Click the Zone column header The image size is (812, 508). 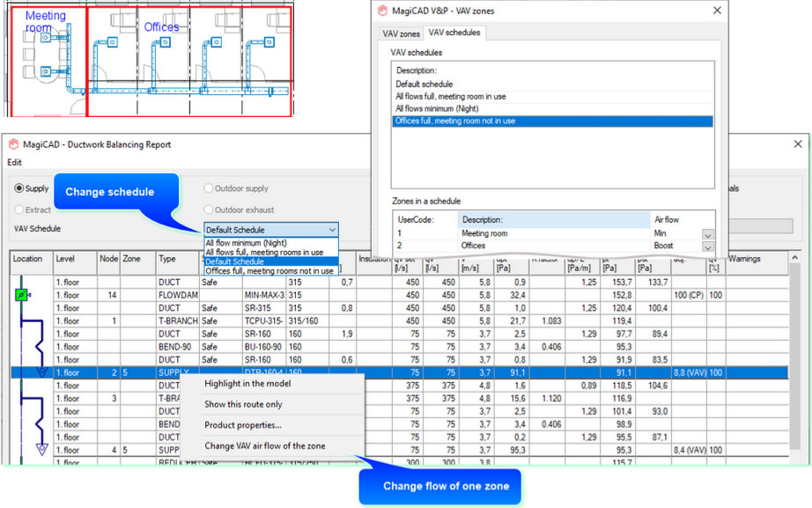click(137, 263)
